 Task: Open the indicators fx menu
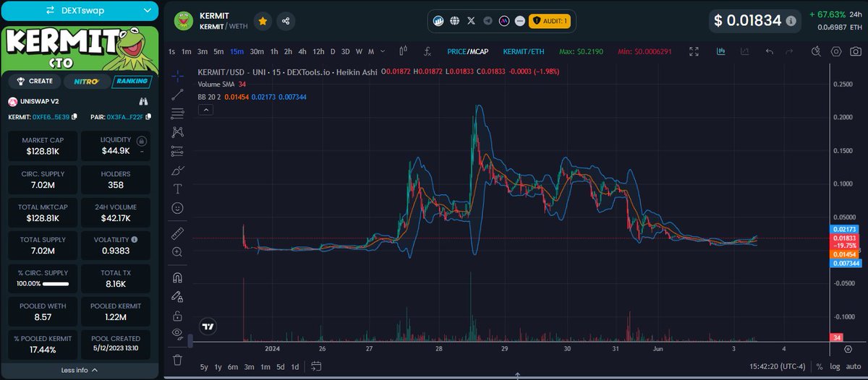(427, 51)
